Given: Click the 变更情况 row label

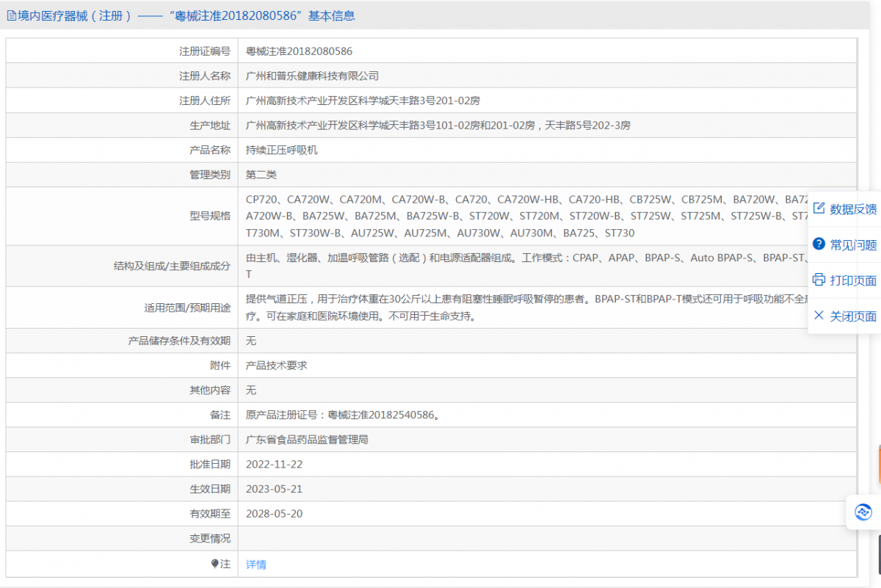Looking at the screenshot, I should point(210,539).
